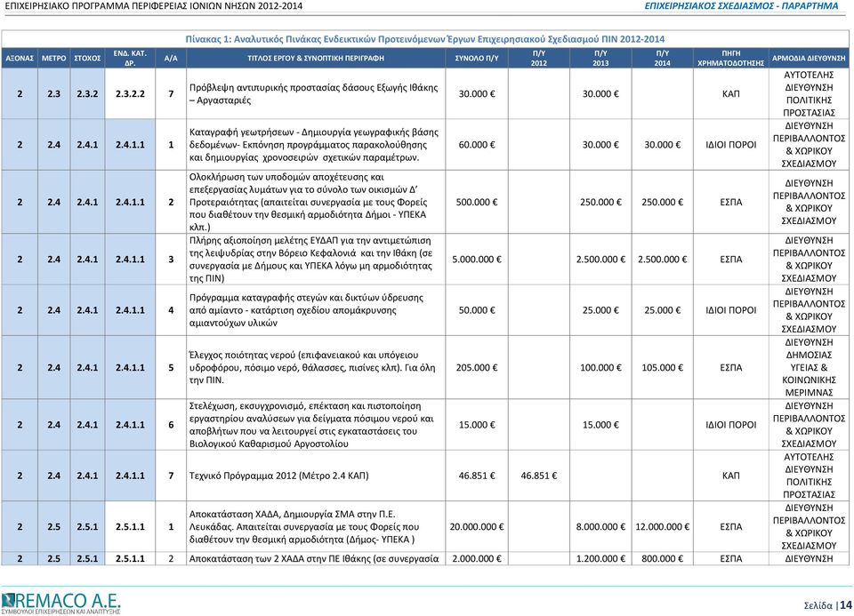Click the 'ΕΝΔ. ΚΑΤ. ΔΡ.' column header
Screen dimensions: 854x616
[130, 59]
